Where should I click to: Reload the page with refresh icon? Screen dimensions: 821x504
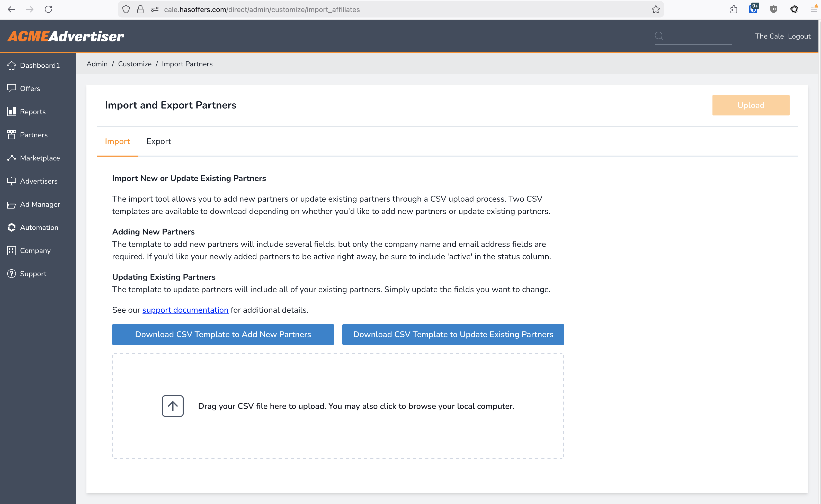coord(48,9)
